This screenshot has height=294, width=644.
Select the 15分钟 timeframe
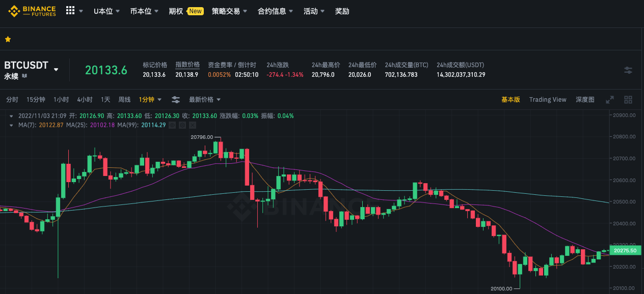pyautogui.click(x=35, y=99)
